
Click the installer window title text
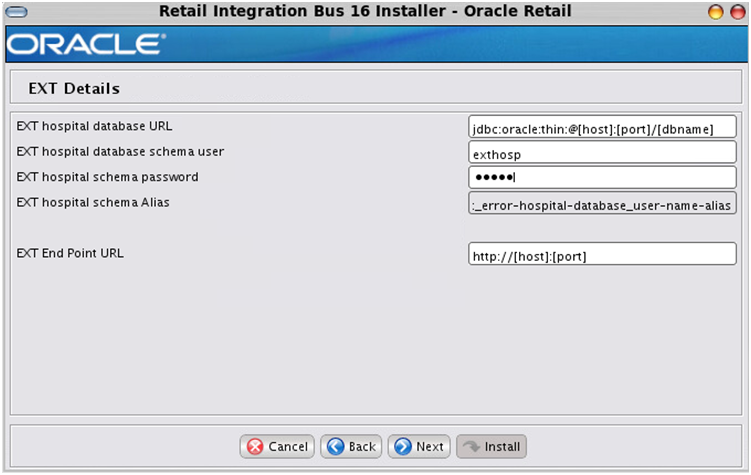(x=365, y=11)
